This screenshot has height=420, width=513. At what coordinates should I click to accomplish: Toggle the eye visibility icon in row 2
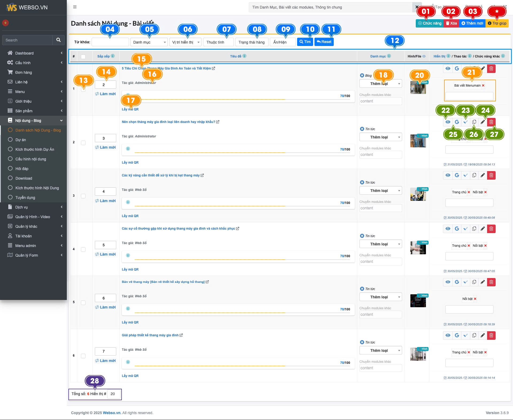pyautogui.click(x=448, y=122)
